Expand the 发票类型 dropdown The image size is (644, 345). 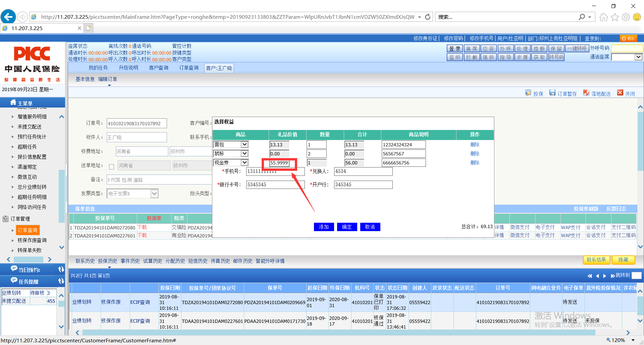(154, 194)
